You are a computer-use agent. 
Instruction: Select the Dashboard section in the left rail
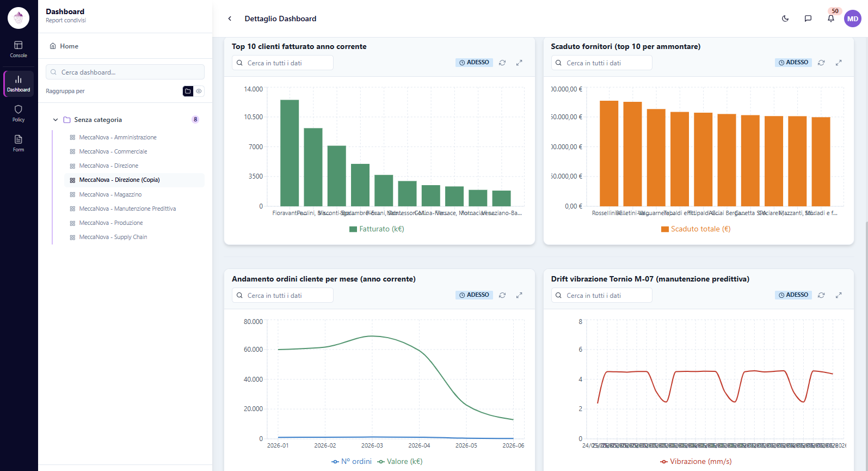[19, 84]
